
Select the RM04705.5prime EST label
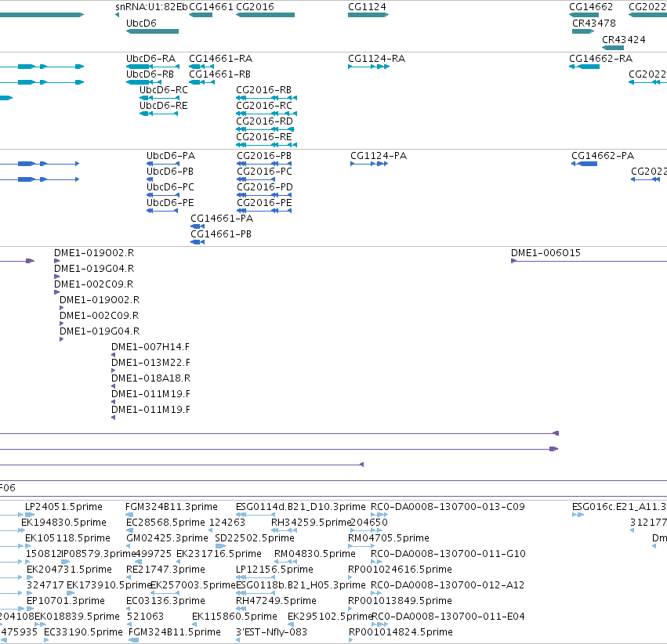[x=389, y=538]
